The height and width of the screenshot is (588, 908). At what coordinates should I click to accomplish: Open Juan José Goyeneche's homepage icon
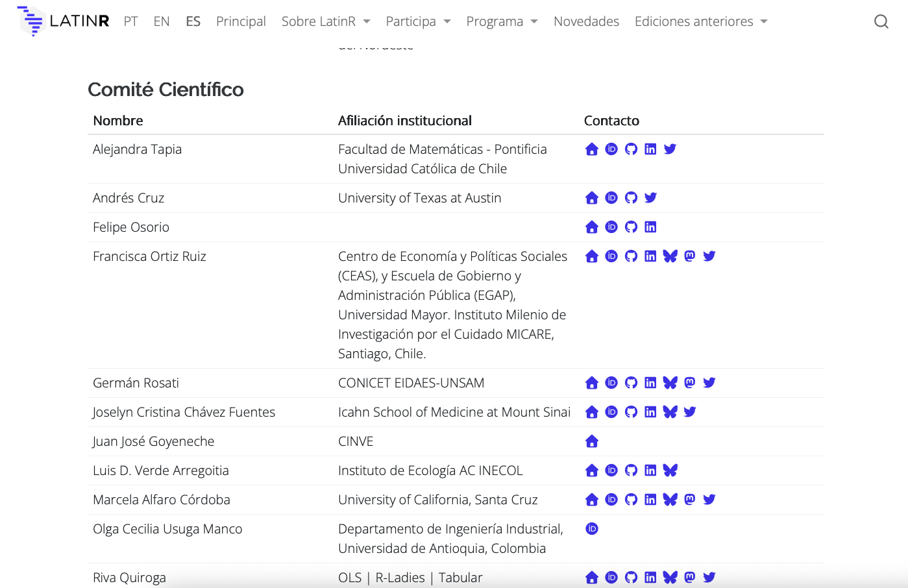click(592, 441)
